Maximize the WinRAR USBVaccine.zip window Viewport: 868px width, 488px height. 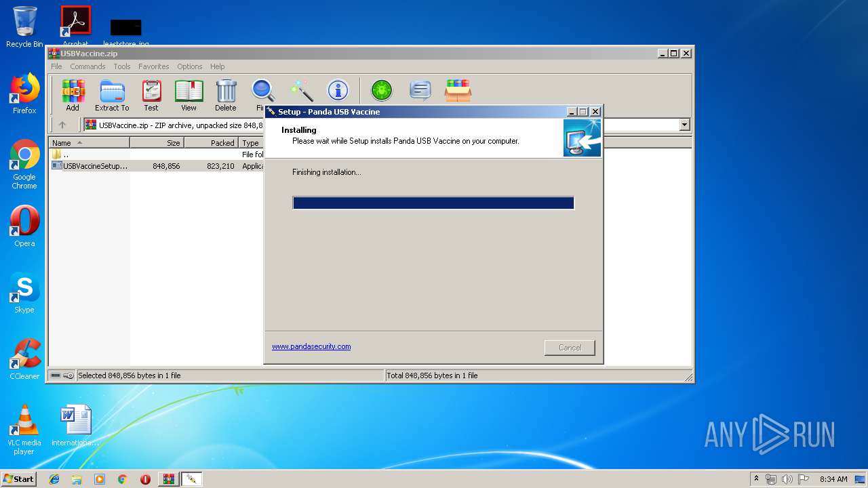pyautogui.click(x=673, y=54)
